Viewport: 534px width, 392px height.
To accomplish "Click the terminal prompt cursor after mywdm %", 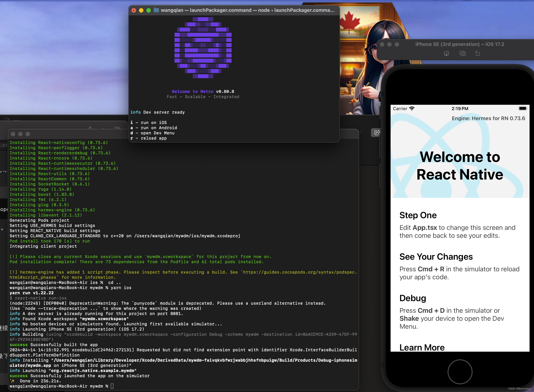I will click(x=112, y=386).
